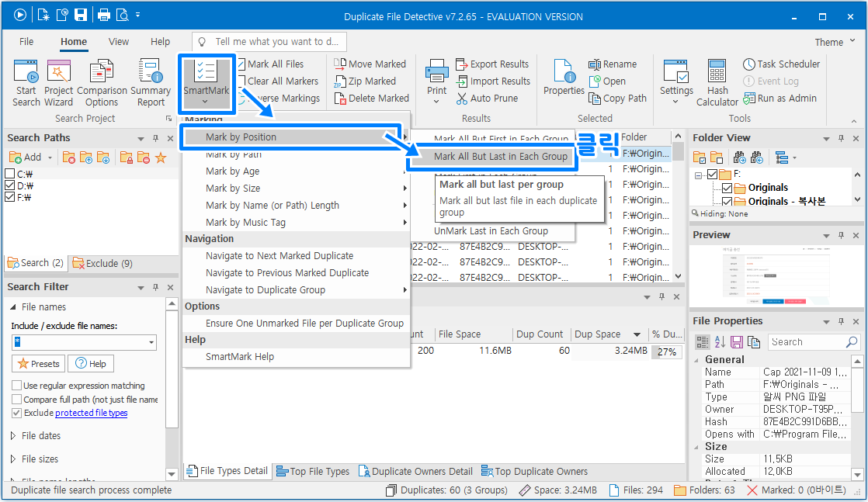Screen dimensions: 868x502
Task: Collapse the Size properties section
Action: click(696, 447)
